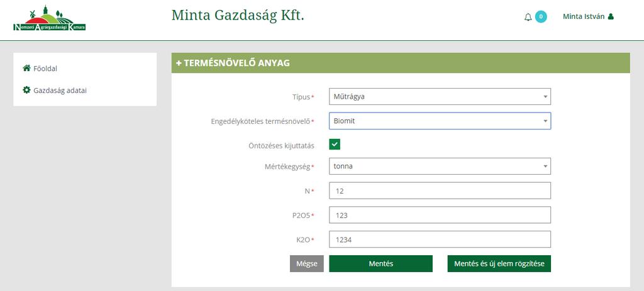
Task: Focus the K2O input field containing 1234
Action: 440,239
